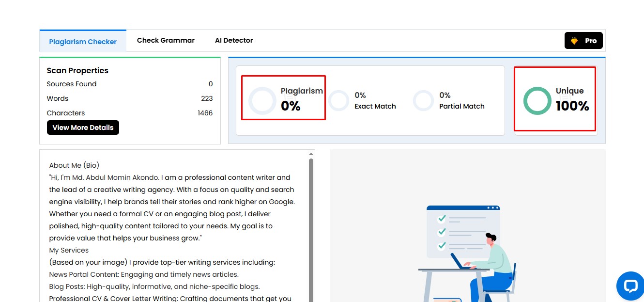
Task: Click the Sources Found count value
Action: click(211, 84)
